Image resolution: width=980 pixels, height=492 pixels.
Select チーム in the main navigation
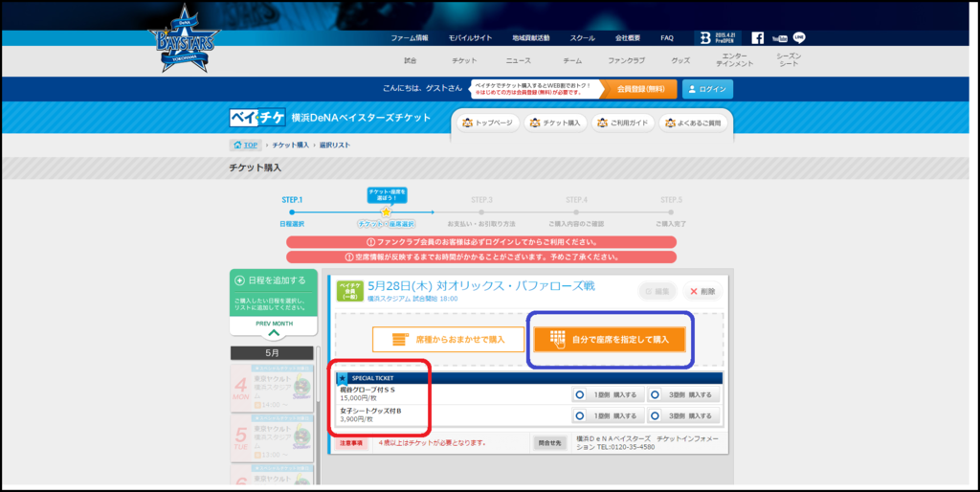click(572, 60)
